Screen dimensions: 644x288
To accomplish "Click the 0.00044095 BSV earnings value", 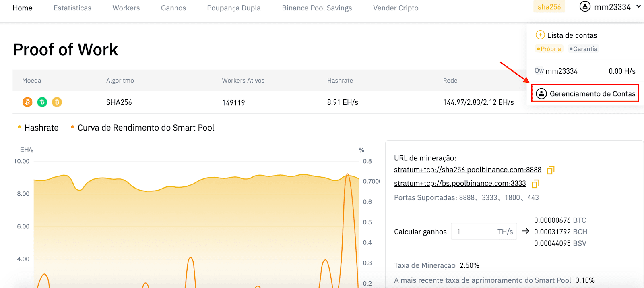I will tap(560, 243).
